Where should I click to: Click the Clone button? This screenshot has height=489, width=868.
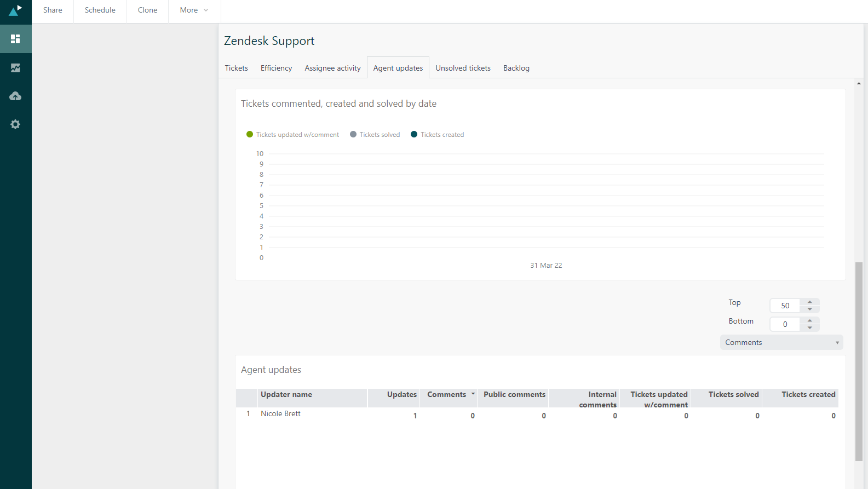pos(147,10)
